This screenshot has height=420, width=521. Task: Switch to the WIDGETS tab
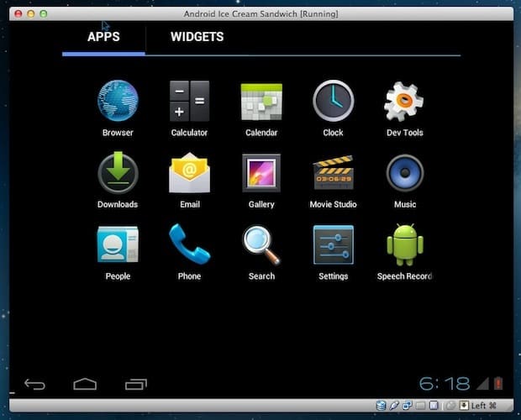click(197, 37)
